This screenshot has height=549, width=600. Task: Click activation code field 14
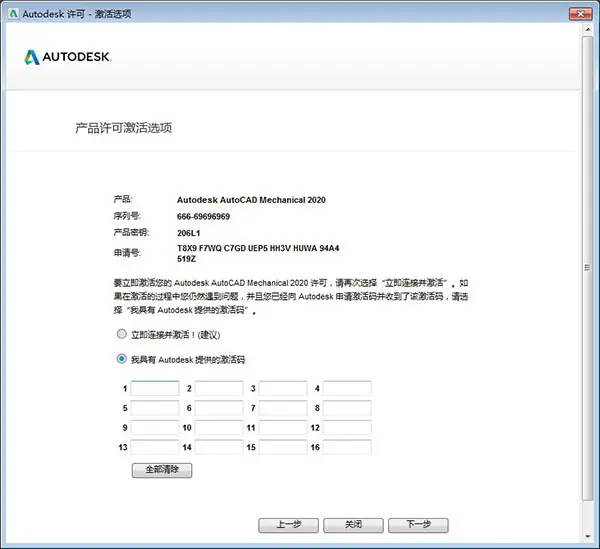point(219,447)
